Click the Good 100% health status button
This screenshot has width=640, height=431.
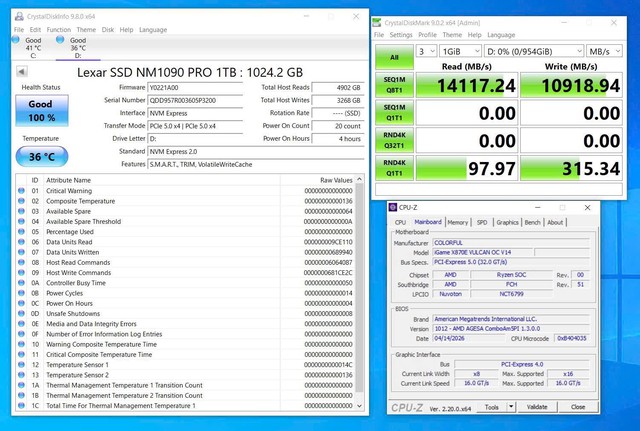[42, 111]
